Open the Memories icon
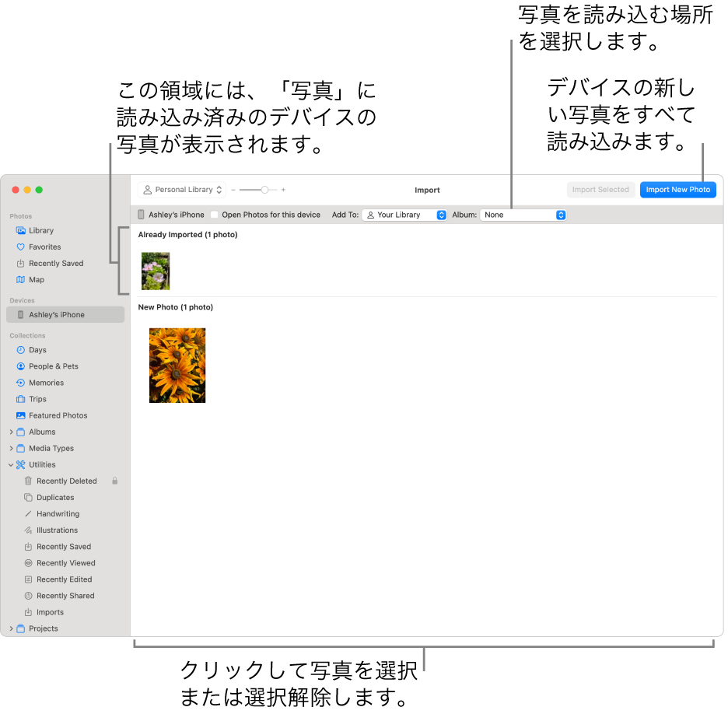This screenshot has width=728, height=714. [x=20, y=383]
